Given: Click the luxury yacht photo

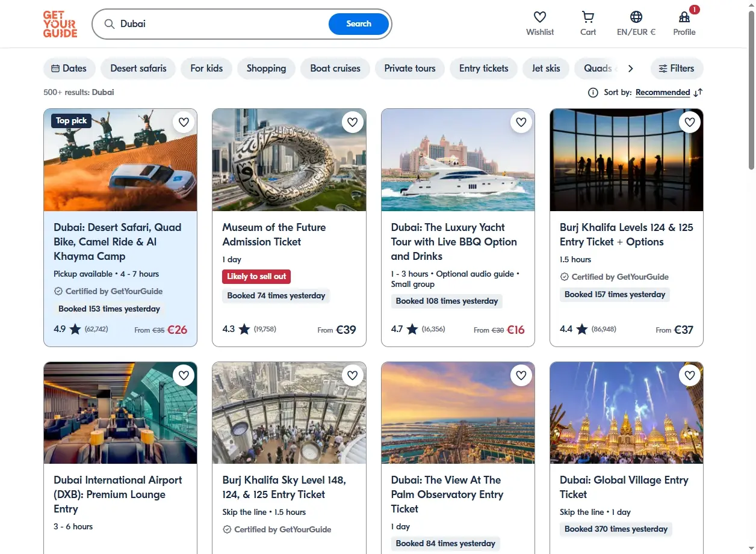Looking at the screenshot, I should pos(458,160).
